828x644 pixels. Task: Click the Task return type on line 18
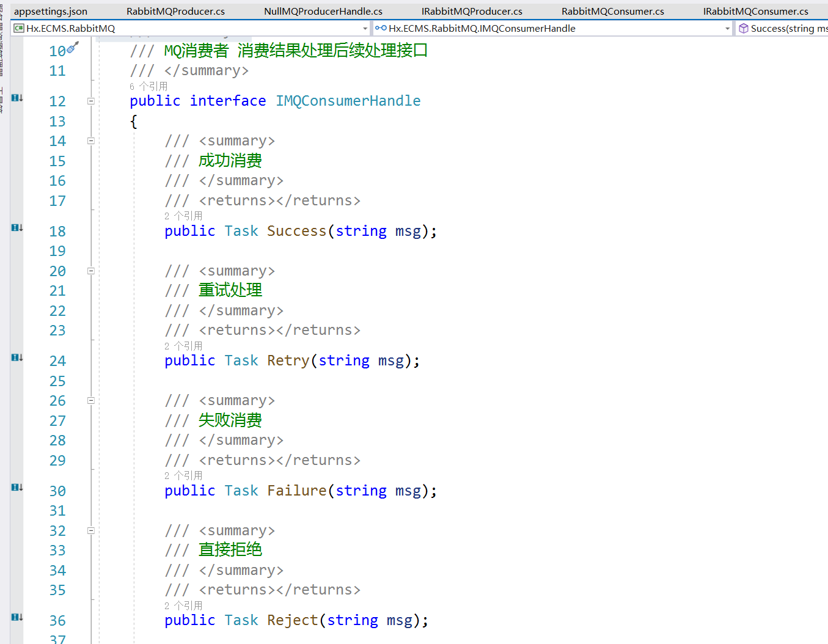[241, 231]
